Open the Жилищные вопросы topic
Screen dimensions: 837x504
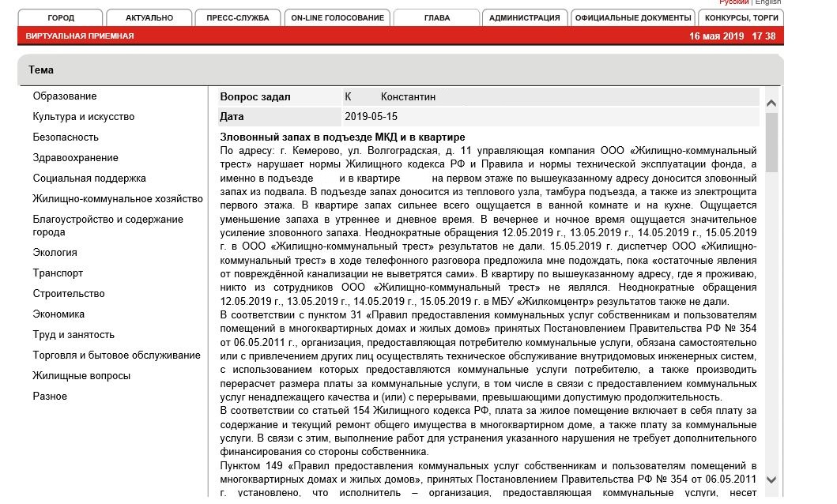click(x=81, y=375)
